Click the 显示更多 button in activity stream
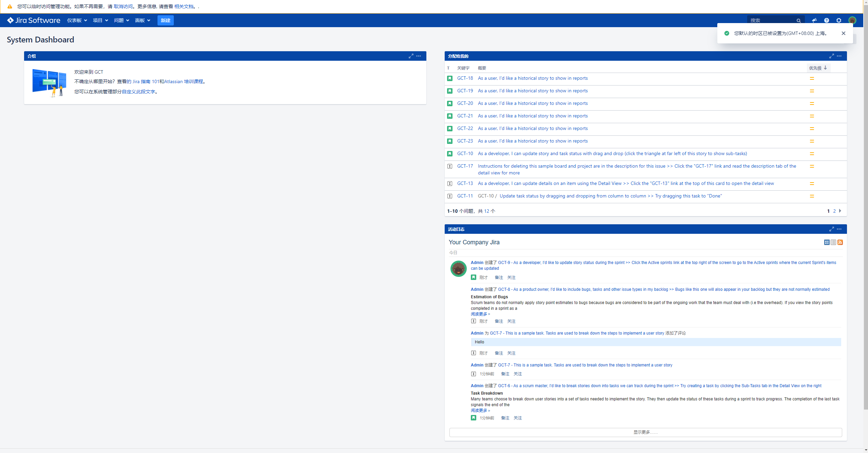Image resolution: width=868 pixels, height=453 pixels. [645, 432]
